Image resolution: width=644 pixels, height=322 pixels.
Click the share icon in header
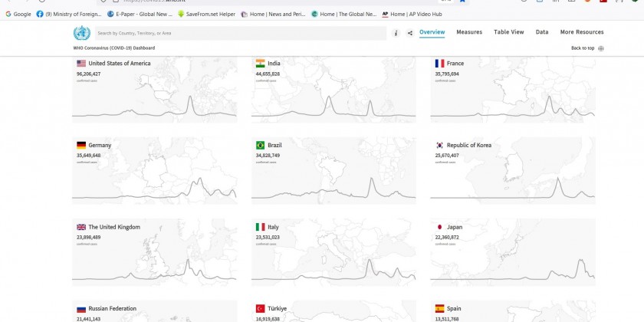[410, 33]
